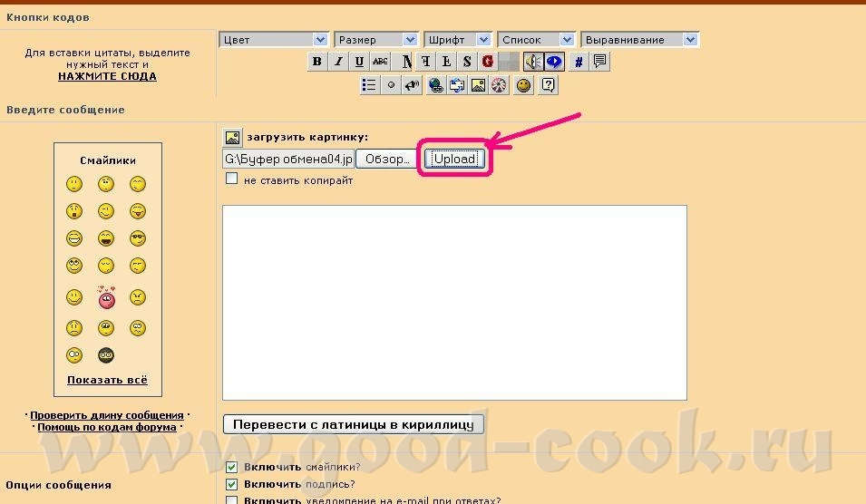The height and width of the screenshot is (504, 866).
Task: Click the megaphone announcement icon
Action: [412, 85]
